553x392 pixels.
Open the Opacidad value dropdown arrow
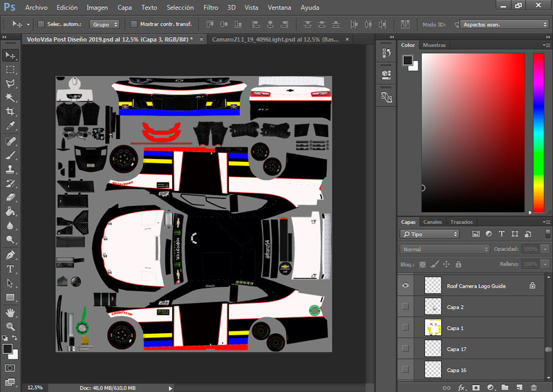(x=545, y=249)
